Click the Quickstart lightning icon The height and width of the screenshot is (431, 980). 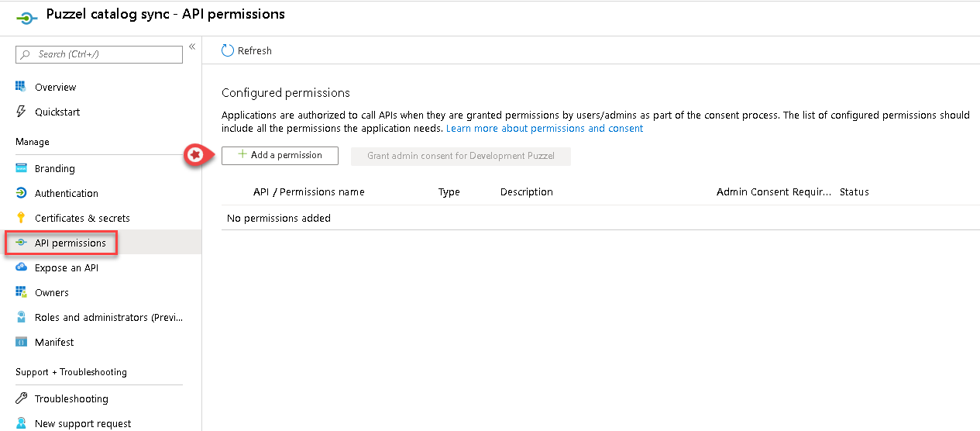21,112
